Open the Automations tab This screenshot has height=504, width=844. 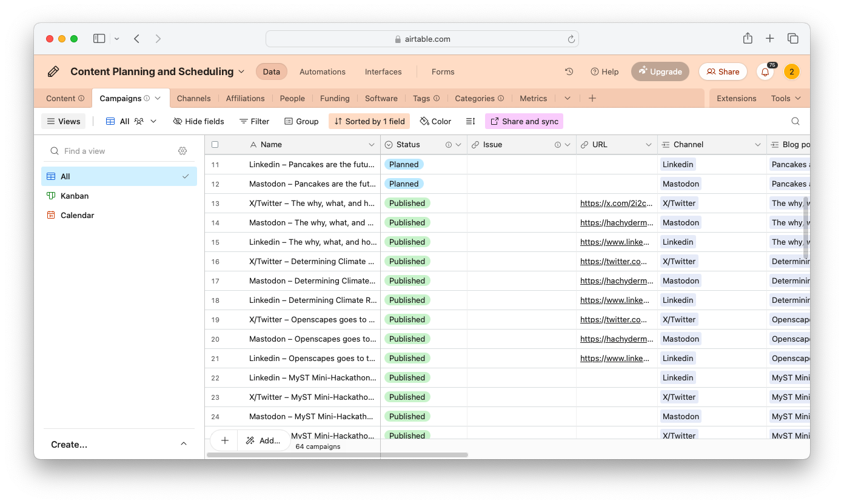[x=322, y=71]
